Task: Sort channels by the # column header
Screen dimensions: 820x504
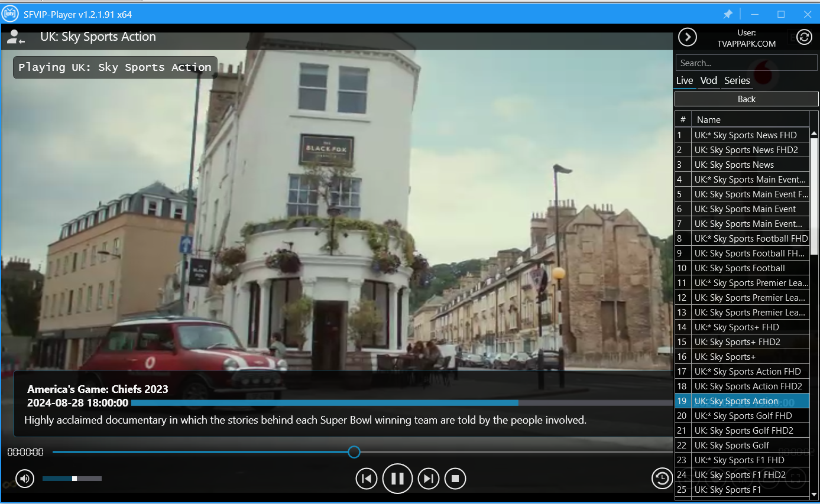Action: [683, 119]
